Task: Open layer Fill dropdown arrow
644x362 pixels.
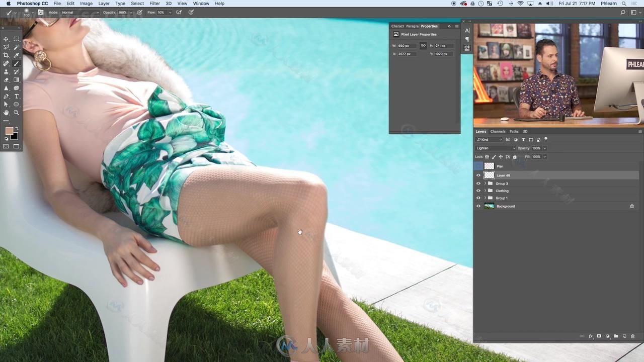Action: click(x=544, y=157)
